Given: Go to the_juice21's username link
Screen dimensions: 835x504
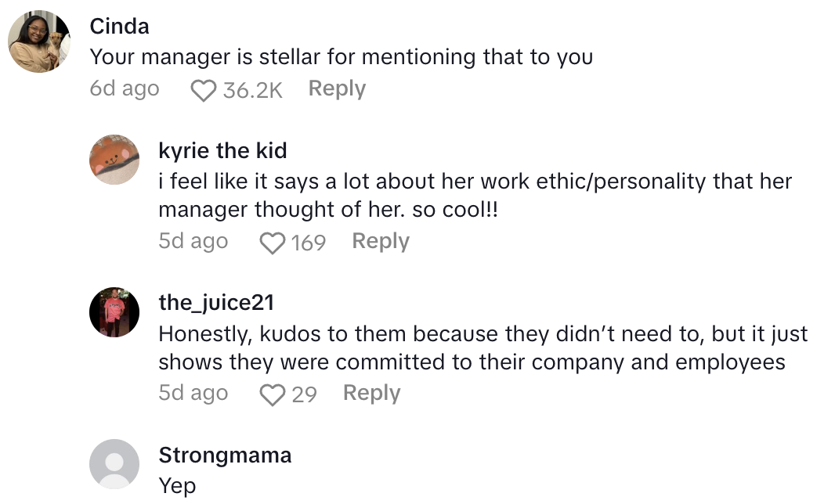Looking at the screenshot, I should point(216,302).
